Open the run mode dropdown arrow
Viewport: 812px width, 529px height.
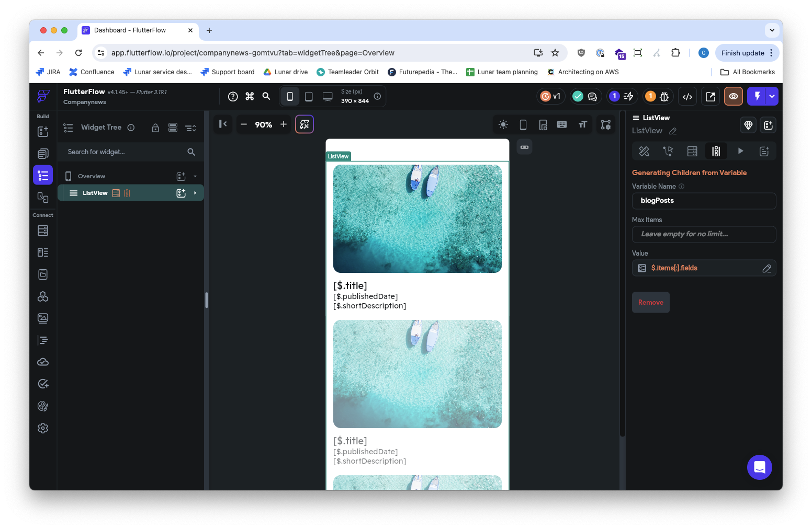pyautogui.click(x=772, y=96)
